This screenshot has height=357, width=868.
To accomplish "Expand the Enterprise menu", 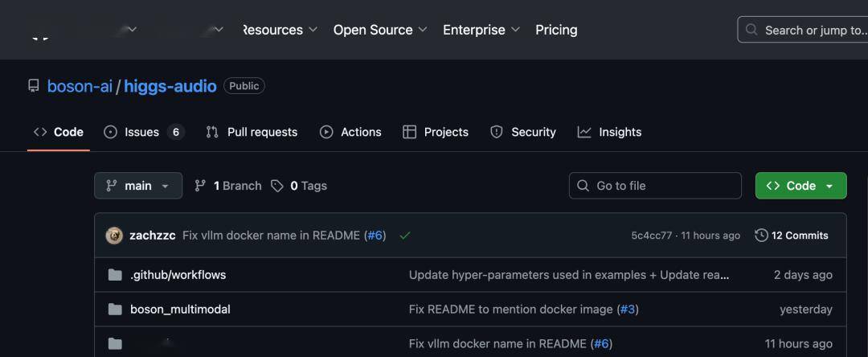I will click(481, 30).
